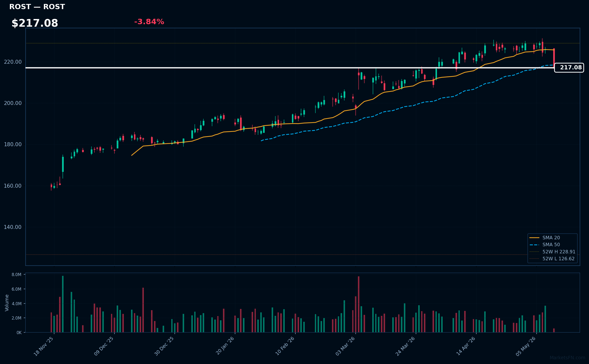589x364 pixels.
Task: Click the ROST — ROST chart title
Action: 37,7
